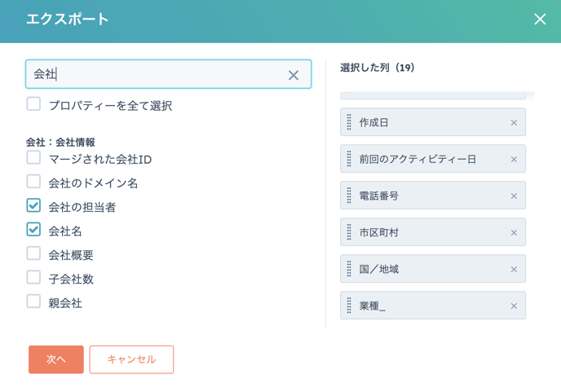This screenshot has height=392, width=561.
Task: Click the 次へ button
Action: click(56, 359)
